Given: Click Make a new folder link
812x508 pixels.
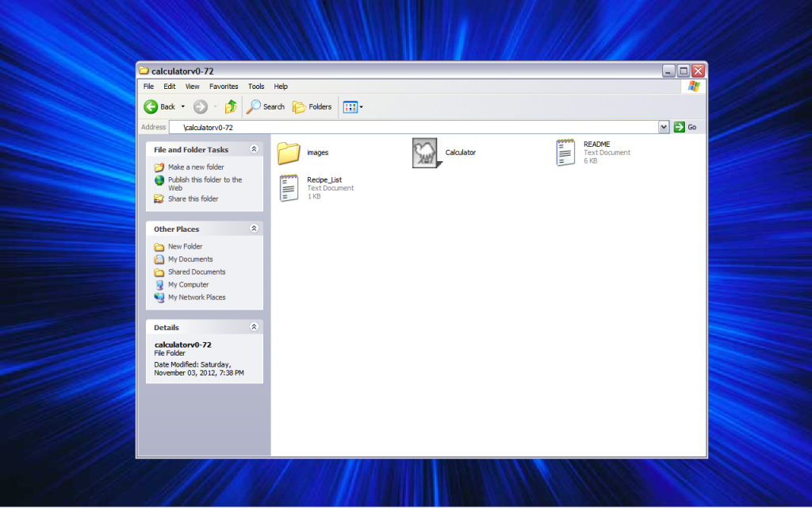Looking at the screenshot, I should (196, 167).
